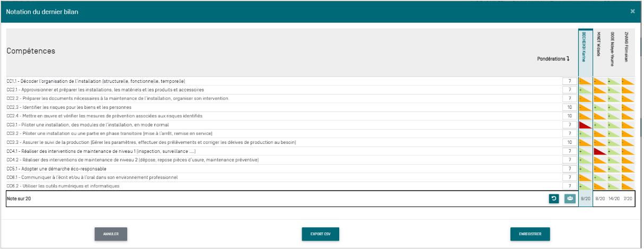
Task: Close the Notation du dernier bilan dialog
Action: (632, 11)
